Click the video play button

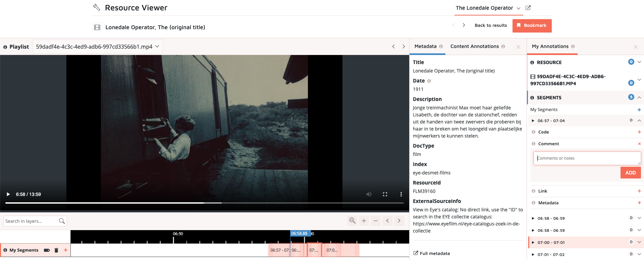pyautogui.click(x=8, y=194)
